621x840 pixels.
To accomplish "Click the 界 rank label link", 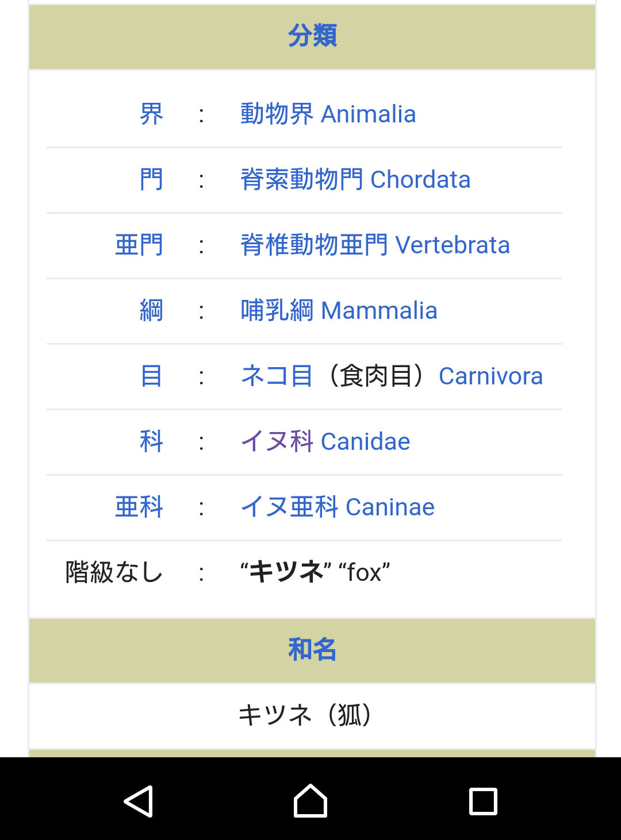I will point(152,114).
